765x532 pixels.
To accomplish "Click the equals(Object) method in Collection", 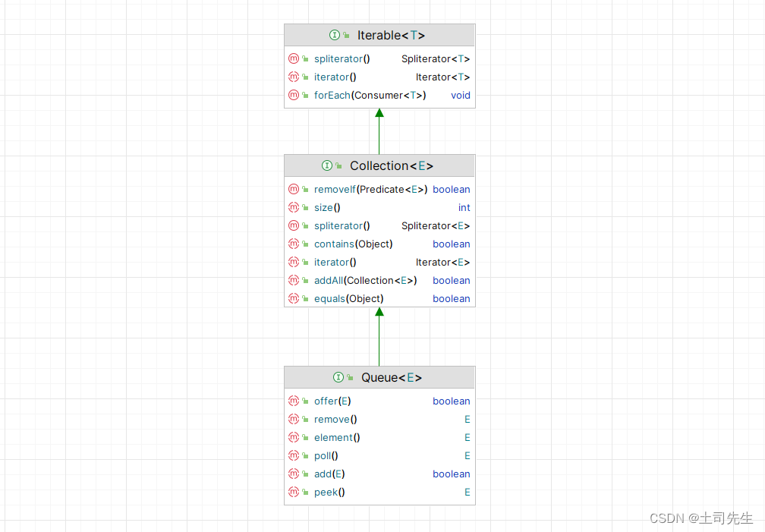I will pos(348,298).
